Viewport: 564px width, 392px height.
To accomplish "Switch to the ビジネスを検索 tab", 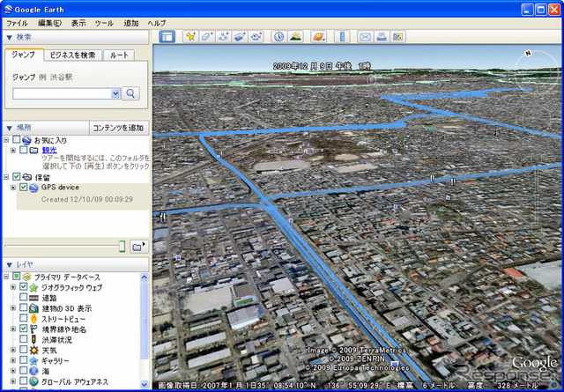I will point(73,55).
